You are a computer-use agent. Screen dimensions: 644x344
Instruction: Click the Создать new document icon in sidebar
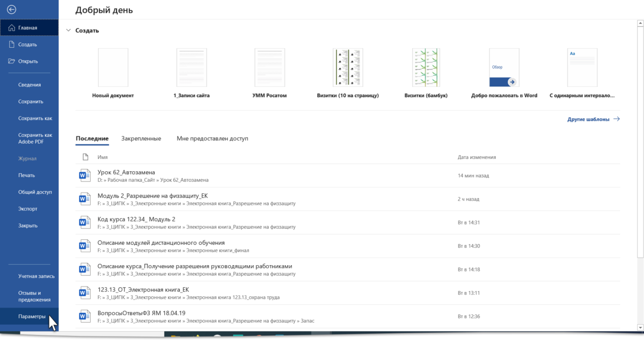[x=11, y=45]
